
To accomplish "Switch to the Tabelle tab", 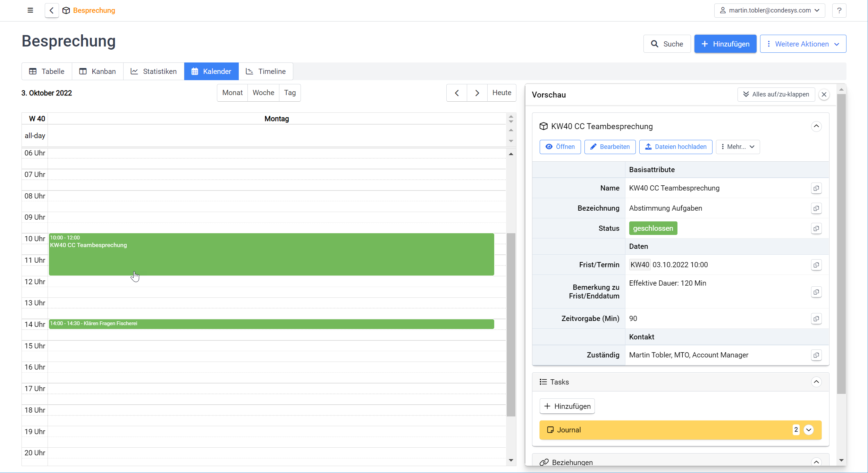I will click(x=47, y=71).
